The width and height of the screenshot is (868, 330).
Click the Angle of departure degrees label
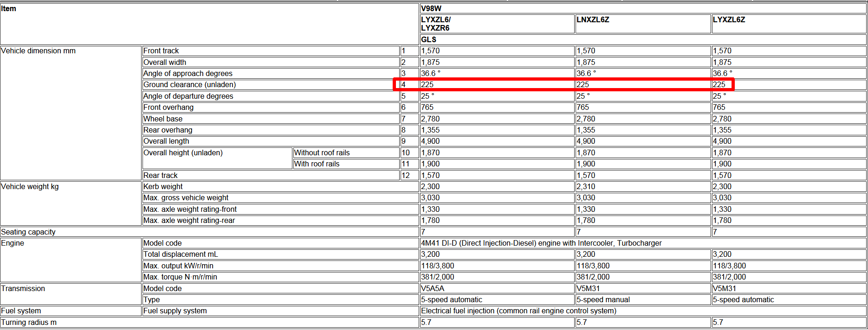coord(188,96)
